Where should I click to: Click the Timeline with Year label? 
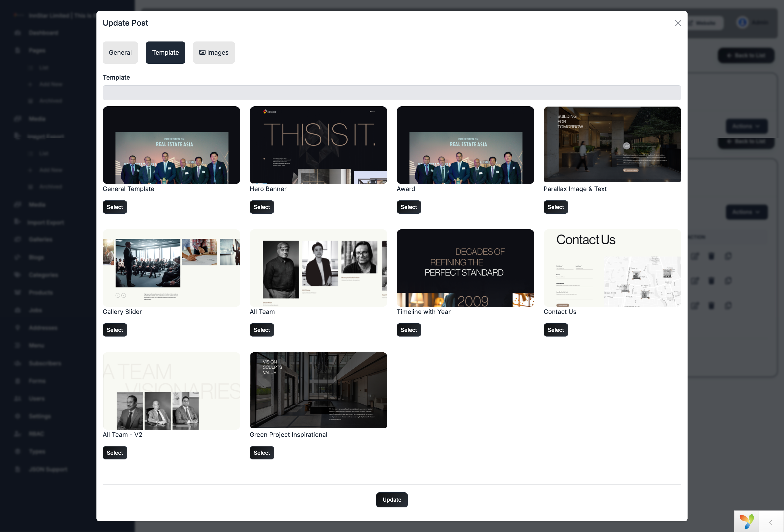tap(423, 312)
